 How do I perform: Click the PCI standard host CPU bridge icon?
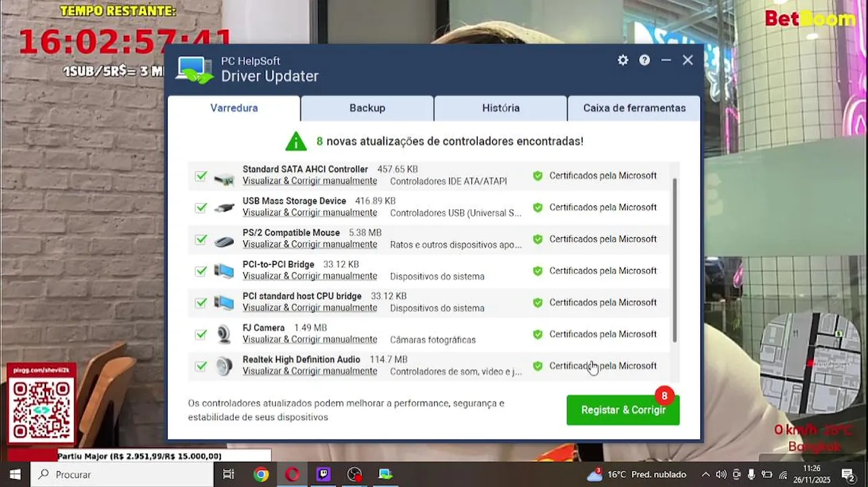click(x=224, y=303)
